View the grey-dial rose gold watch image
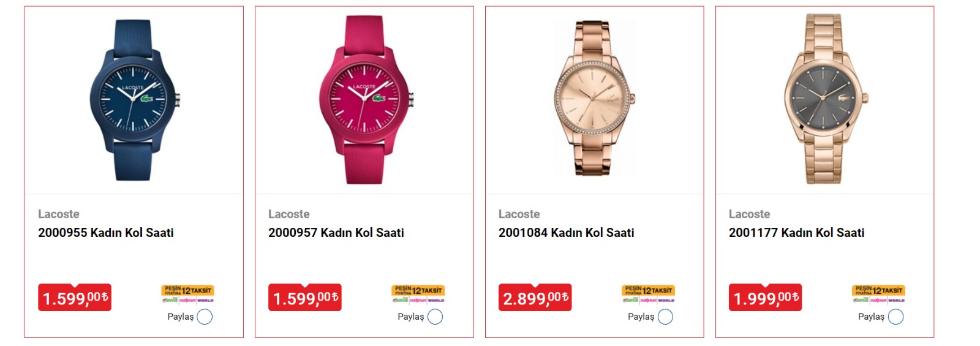Image resolution: width=980 pixels, height=346 pixels. [824, 98]
